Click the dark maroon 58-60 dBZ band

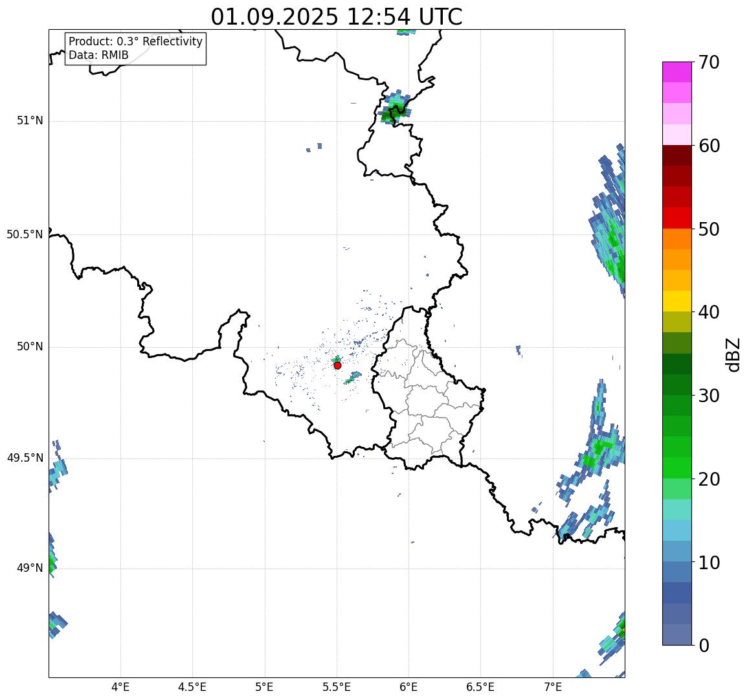(677, 155)
